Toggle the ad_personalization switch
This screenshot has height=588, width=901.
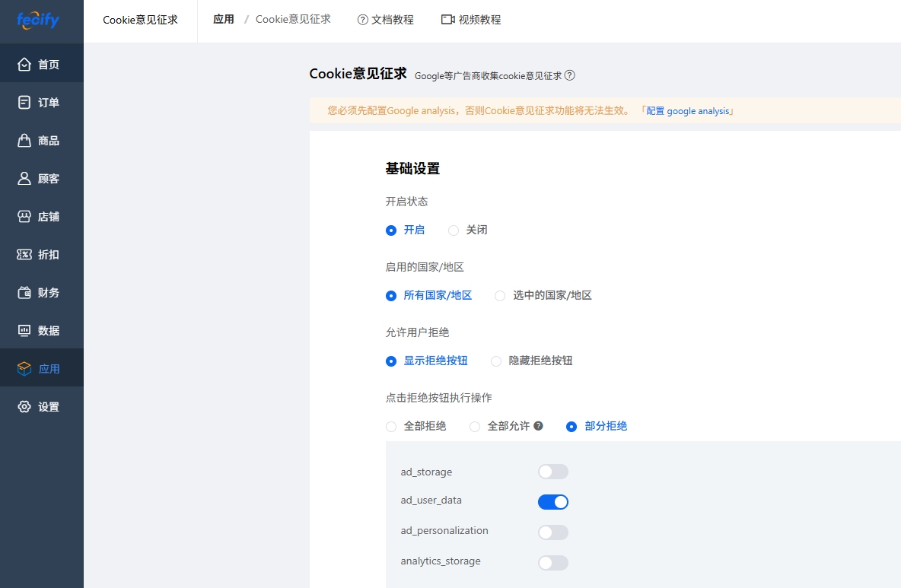point(552,532)
